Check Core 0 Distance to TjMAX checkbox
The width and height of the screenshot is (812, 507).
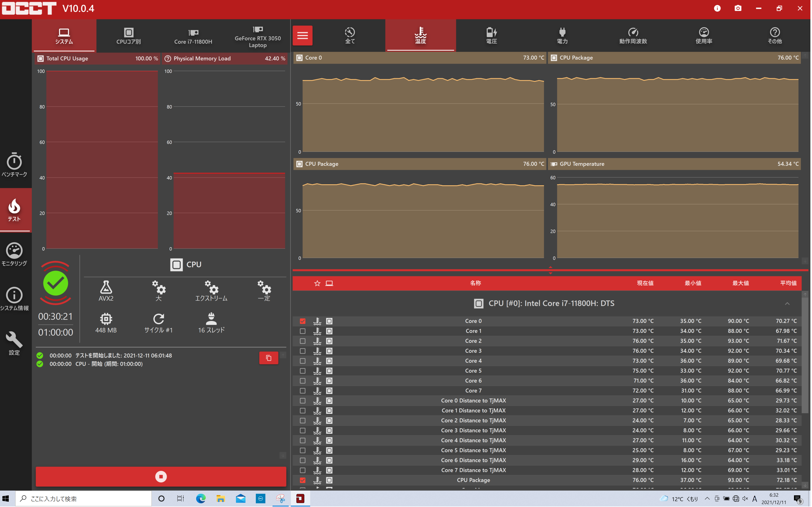pos(303,401)
